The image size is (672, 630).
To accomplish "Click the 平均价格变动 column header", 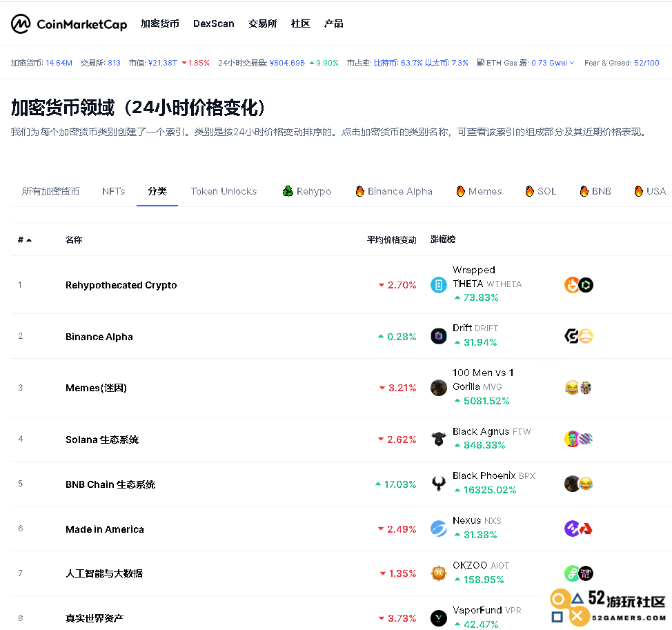I will [391, 240].
